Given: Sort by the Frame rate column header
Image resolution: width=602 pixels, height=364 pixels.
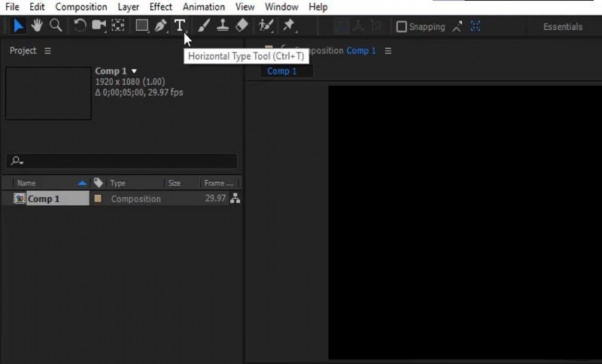Looking at the screenshot, I should pos(218,184).
